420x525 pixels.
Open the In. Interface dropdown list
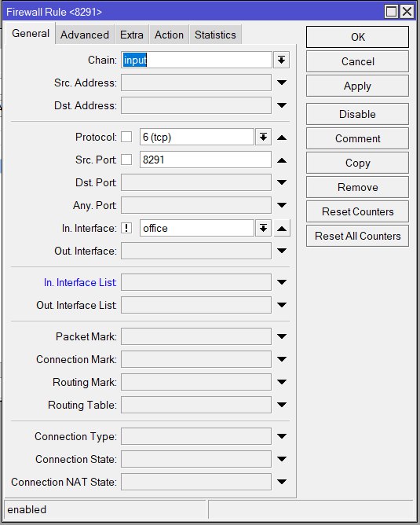[263, 228]
